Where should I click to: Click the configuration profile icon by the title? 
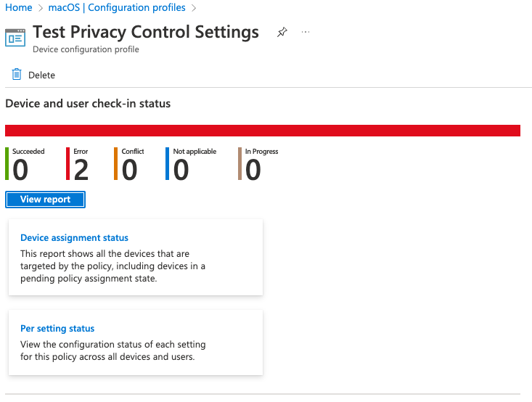(x=15, y=38)
